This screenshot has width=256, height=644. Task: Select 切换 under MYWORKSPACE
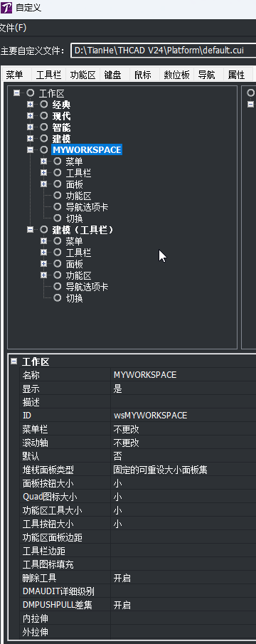(74, 218)
